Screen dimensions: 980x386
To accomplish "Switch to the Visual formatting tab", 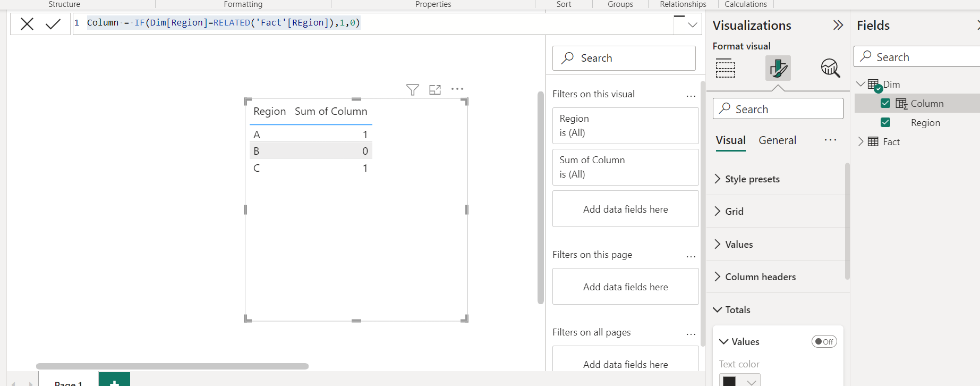I will [731, 140].
